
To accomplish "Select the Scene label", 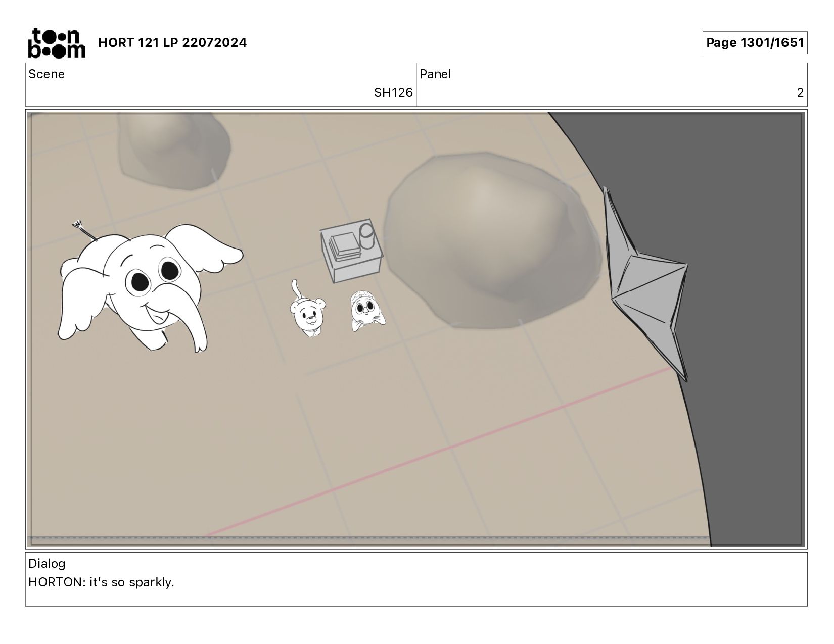I will click(x=47, y=74).
